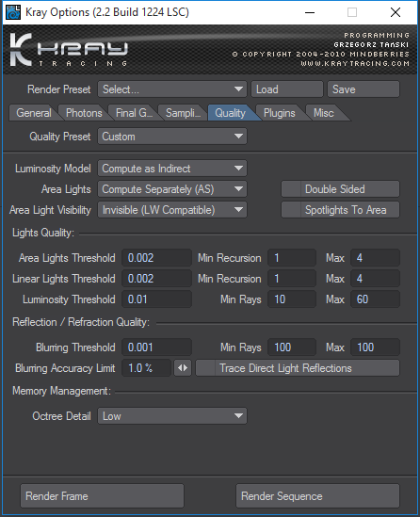Click Area Lights Min Recursion field
Viewport: 420px width, 517px height.
pyautogui.click(x=292, y=258)
